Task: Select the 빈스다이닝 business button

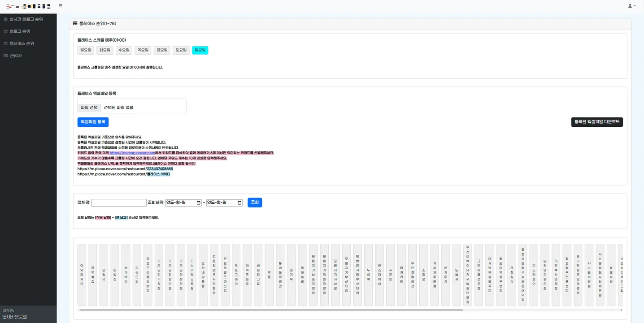Action: click(x=379, y=275)
